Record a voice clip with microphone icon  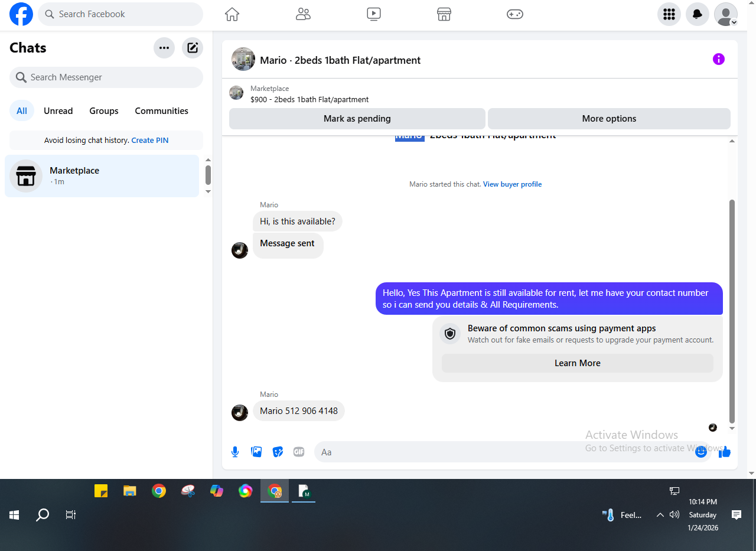(x=235, y=452)
